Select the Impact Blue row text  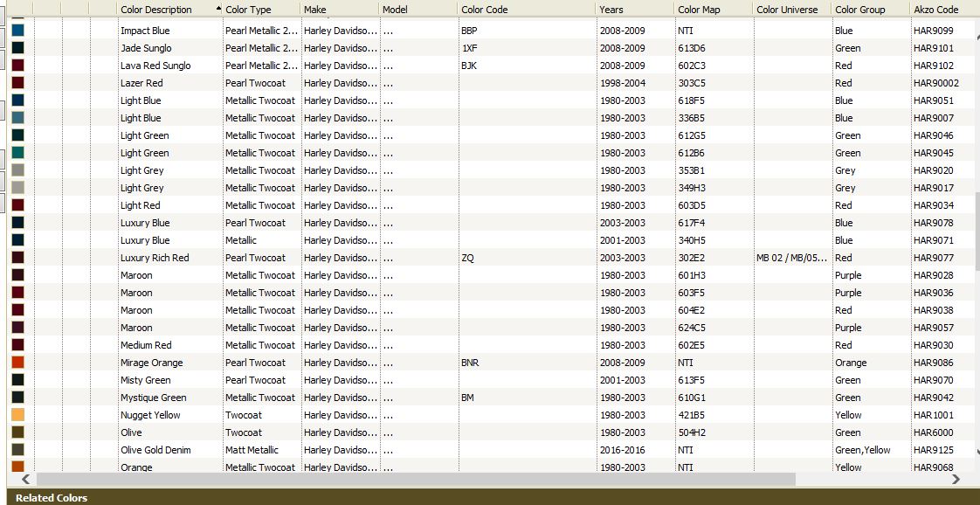tap(145, 31)
